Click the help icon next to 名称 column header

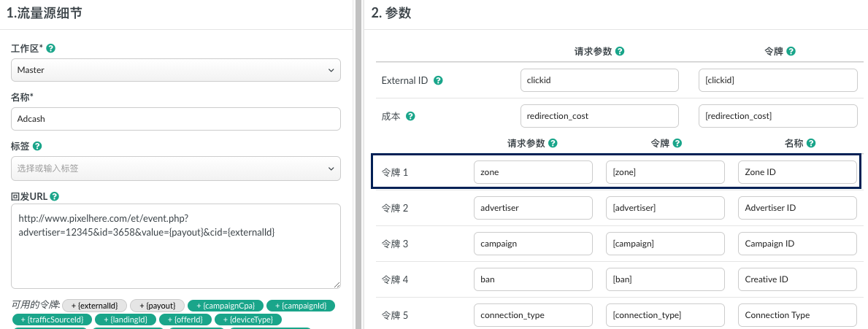[x=811, y=143]
